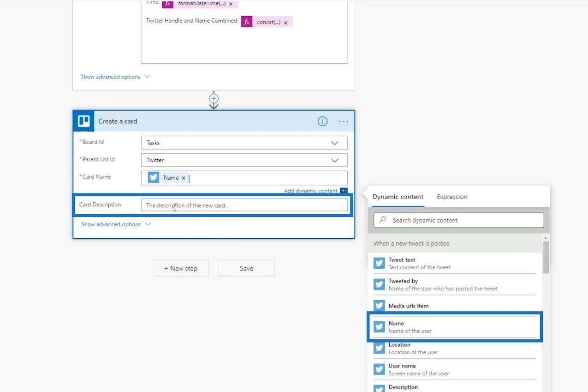This screenshot has height=392, width=588.
Task: Expand Show advanced options in the upper action
Action: coord(115,77)
